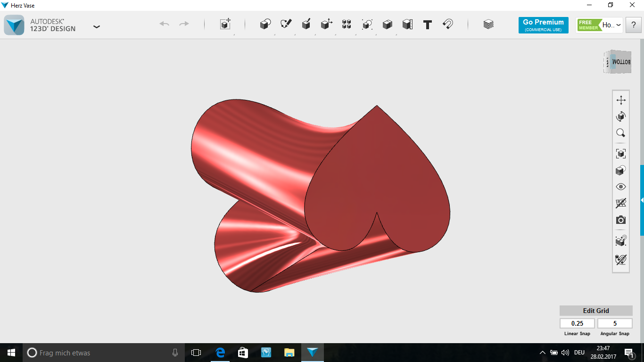Click the 123D Design taskbar icon
This screenshot has width=644, height=362.
tap(313, 353)
